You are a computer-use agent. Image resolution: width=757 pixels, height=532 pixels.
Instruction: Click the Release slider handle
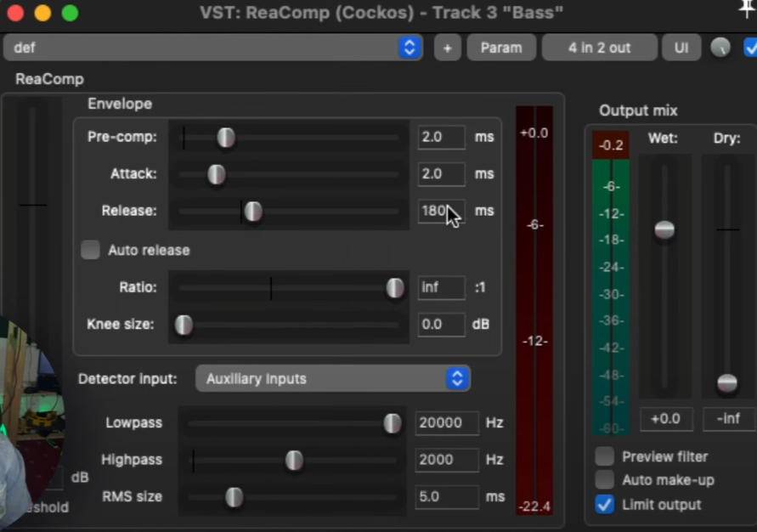click(x=253, y=212)
